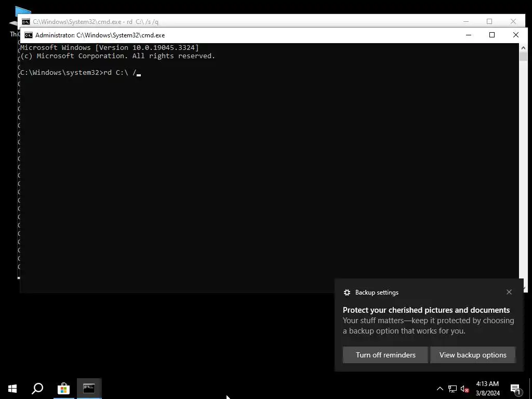Screen dimensions: 532x399
Task: Close the Administrator cmd.exe window
Action: coord(516,35)
